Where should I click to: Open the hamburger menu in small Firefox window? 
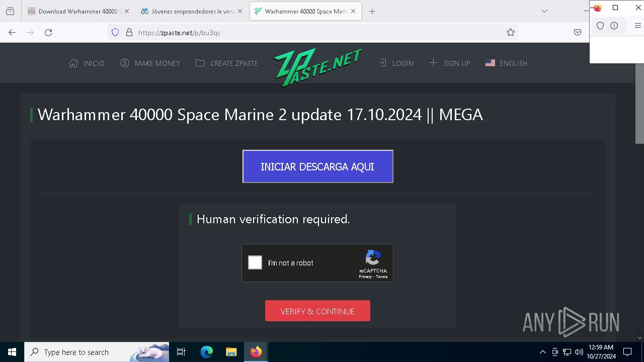pos(638,26)
